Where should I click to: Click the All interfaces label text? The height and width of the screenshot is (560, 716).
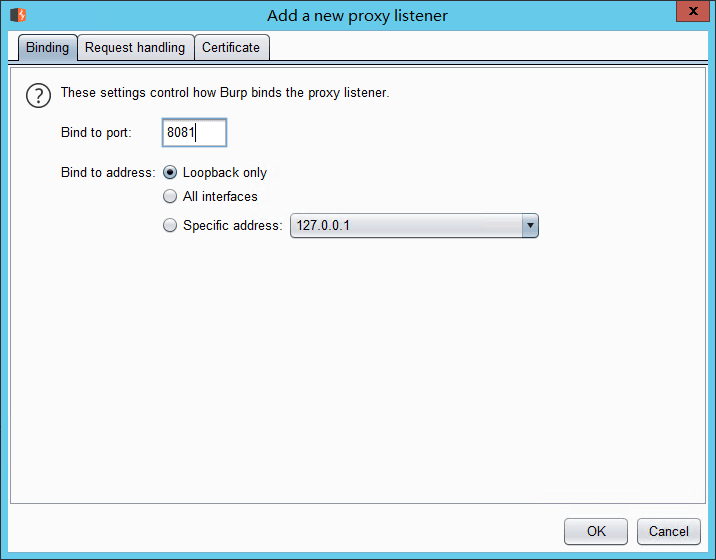pos(220,196)
